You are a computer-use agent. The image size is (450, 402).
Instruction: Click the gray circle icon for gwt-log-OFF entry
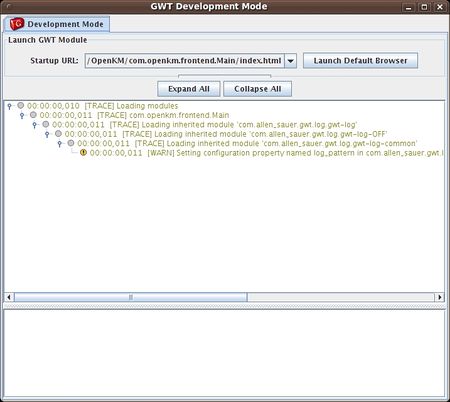click(x=58, y=134)
